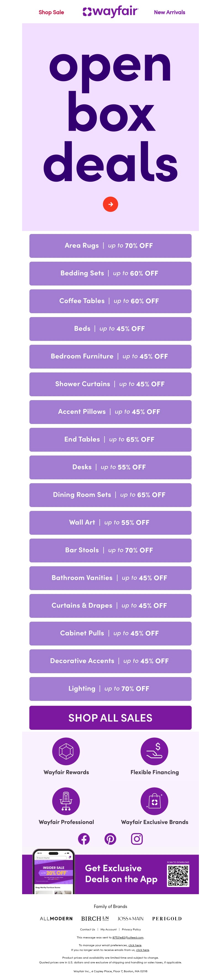Screen dimensions: 221x980
Task: Open the Perigold brand logo
Action: [167, 918]
